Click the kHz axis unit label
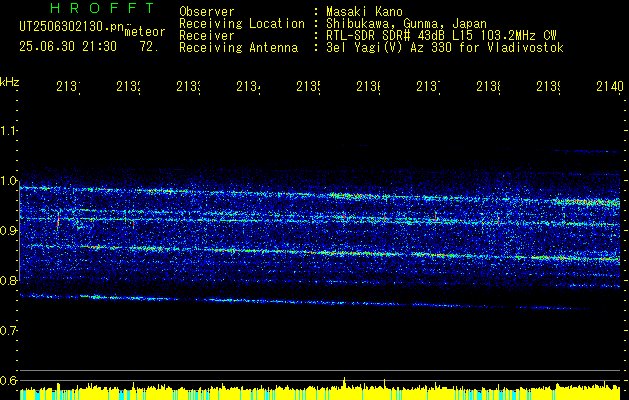This screenshot has width=629, height=400. [10, 82]
